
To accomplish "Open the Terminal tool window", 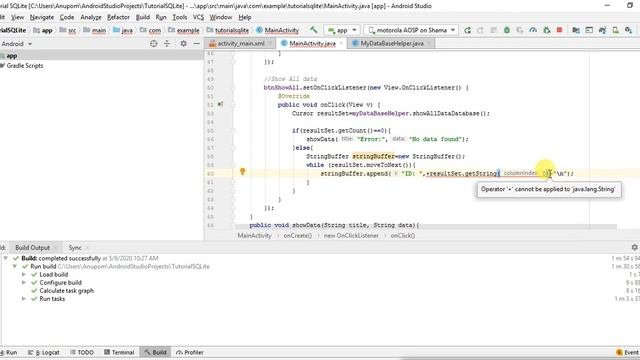I will [x=119, y=352].
